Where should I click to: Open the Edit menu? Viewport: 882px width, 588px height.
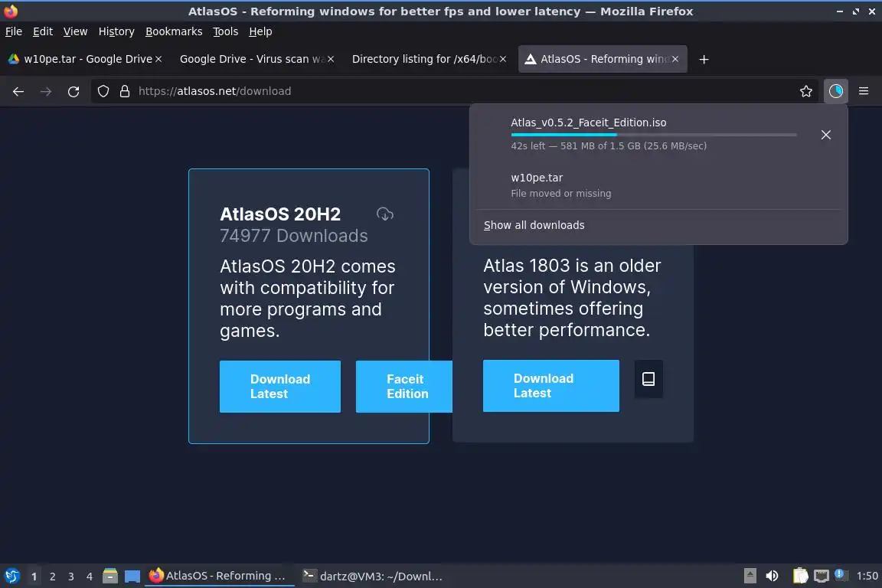(43, 31)
